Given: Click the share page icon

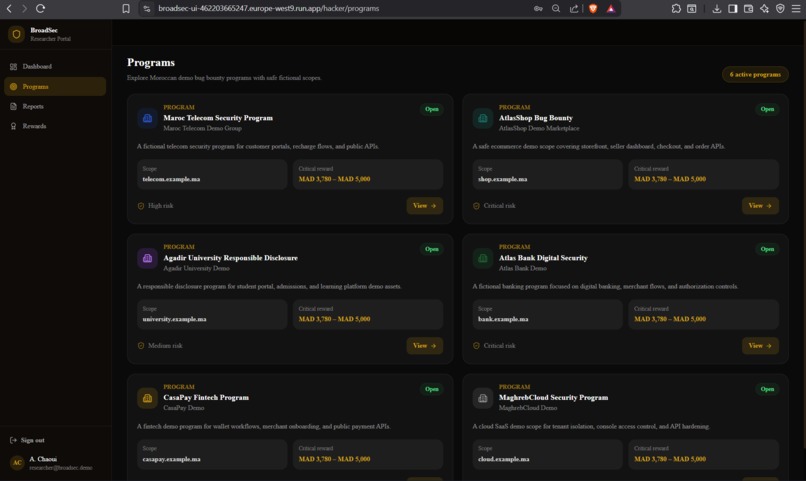Looking at the screenshot, I should pyautogui.click(x=574, y=8).
